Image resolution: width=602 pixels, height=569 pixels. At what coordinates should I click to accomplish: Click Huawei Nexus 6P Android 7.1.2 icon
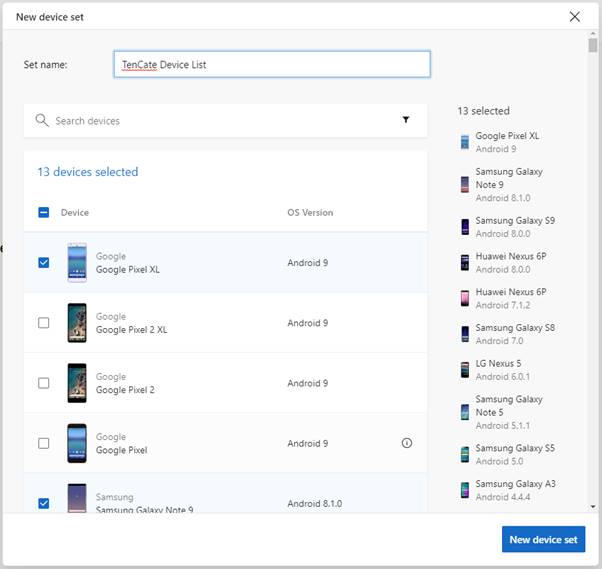tap(465, 298)
